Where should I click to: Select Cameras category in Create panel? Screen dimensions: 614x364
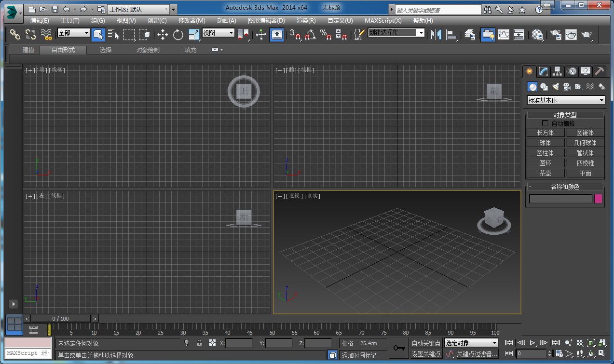pos(567,87)
